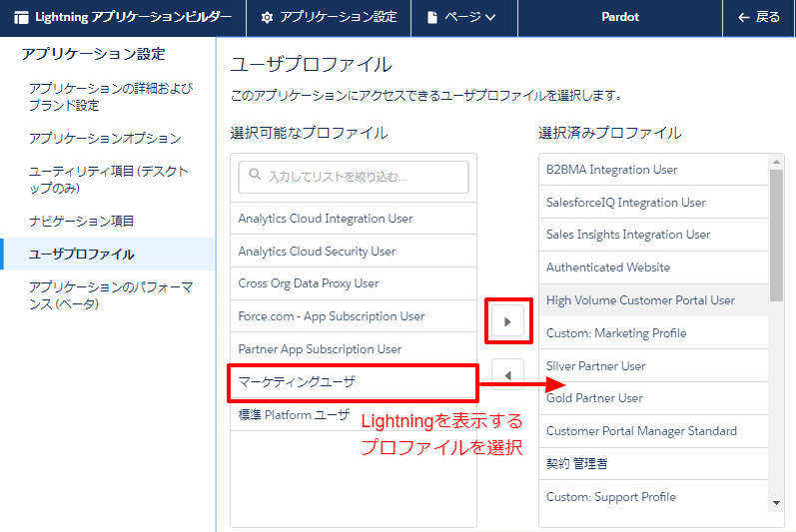Select Partner App Subscription User profile
This screenshot has height=532, width=796.
click(354, 349)
